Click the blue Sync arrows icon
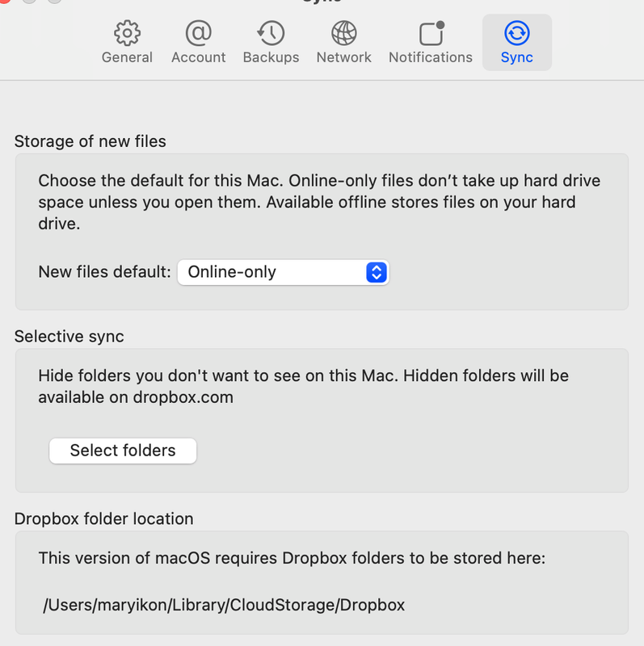The width and height of the screenshot is (644, 646). [516, 33]
